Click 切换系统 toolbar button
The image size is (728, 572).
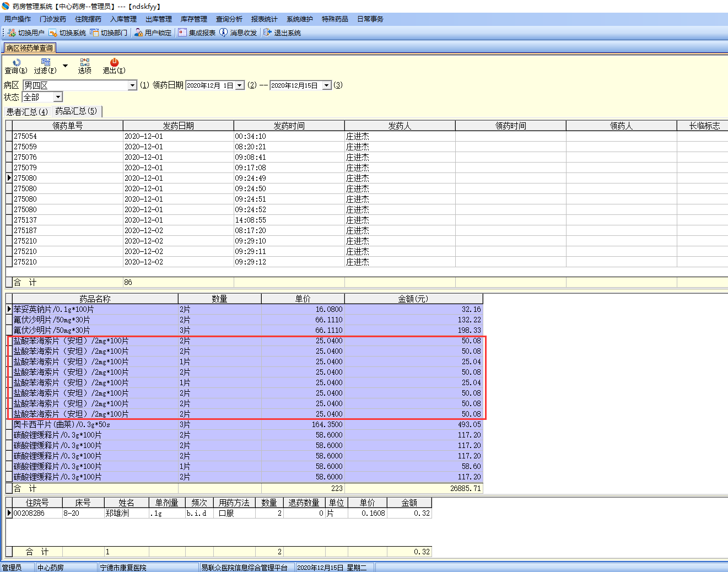(x=67, y=33)
